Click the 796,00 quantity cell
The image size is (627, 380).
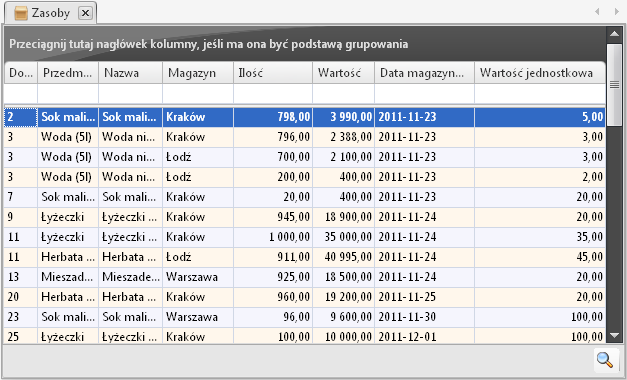273,137
